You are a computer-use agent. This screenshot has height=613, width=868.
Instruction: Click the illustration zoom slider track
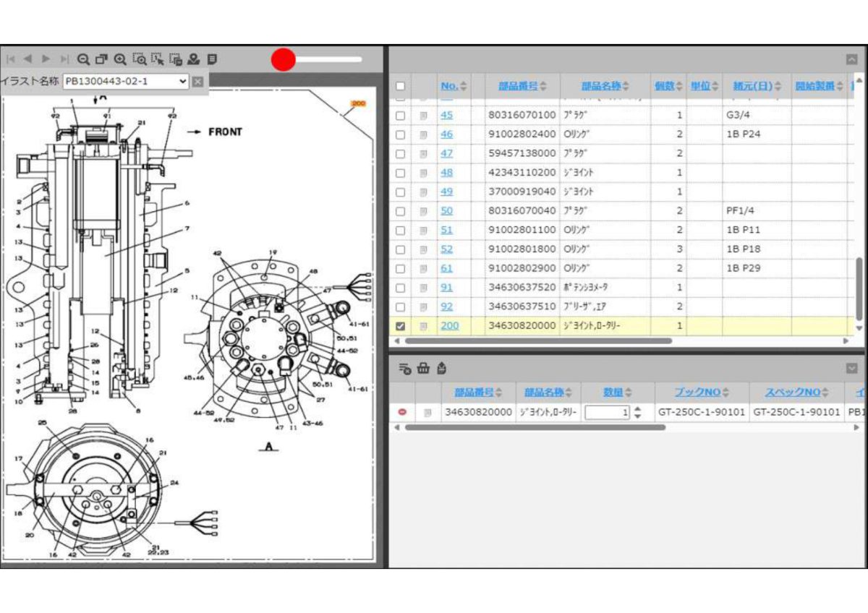pos(317,60)
